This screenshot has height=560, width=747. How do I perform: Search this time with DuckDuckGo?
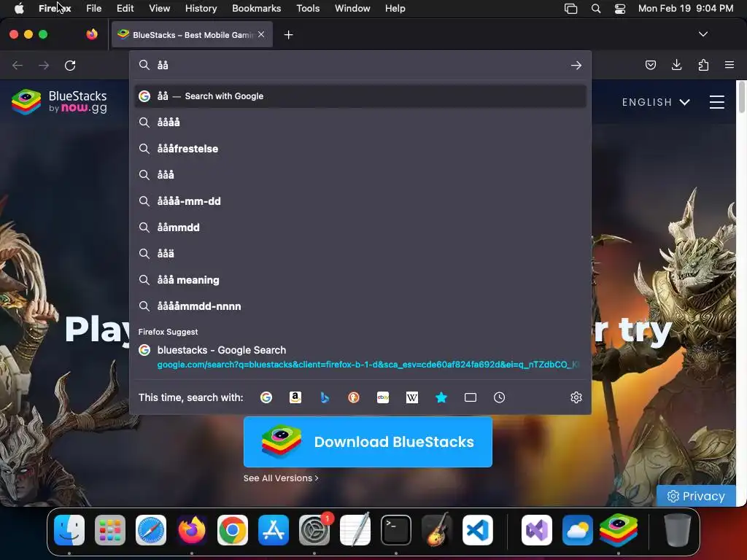[x=354, y=397]
